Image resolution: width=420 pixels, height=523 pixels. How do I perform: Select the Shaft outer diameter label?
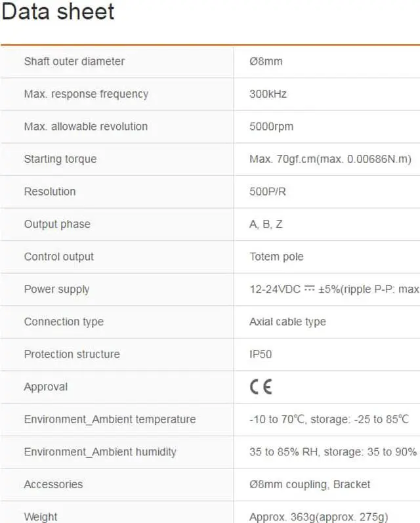[74, 61]
